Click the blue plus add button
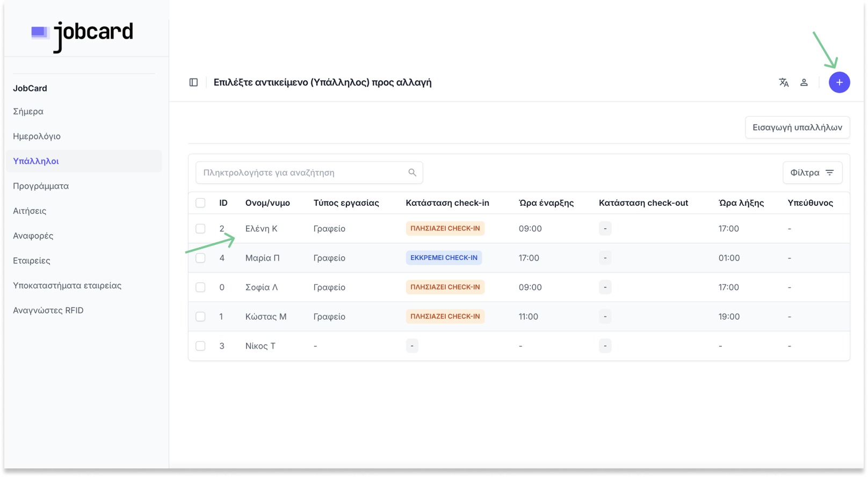The width and height of the screenshot is (868, 477). [x=839, y=82]
